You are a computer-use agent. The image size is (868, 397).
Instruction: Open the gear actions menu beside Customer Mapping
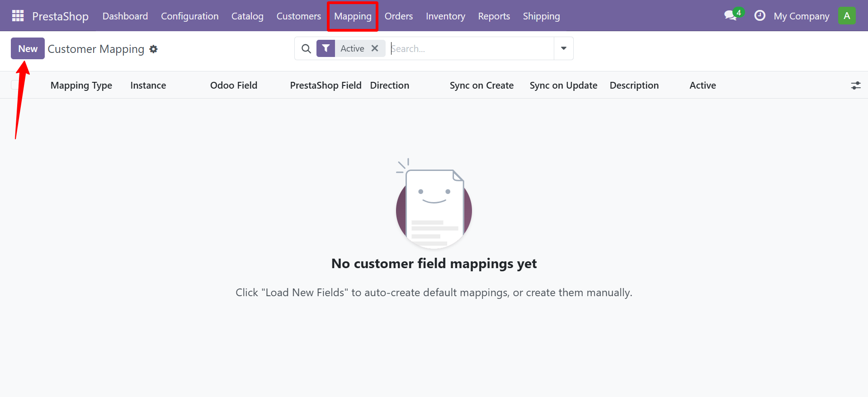(x=154, y=49)
